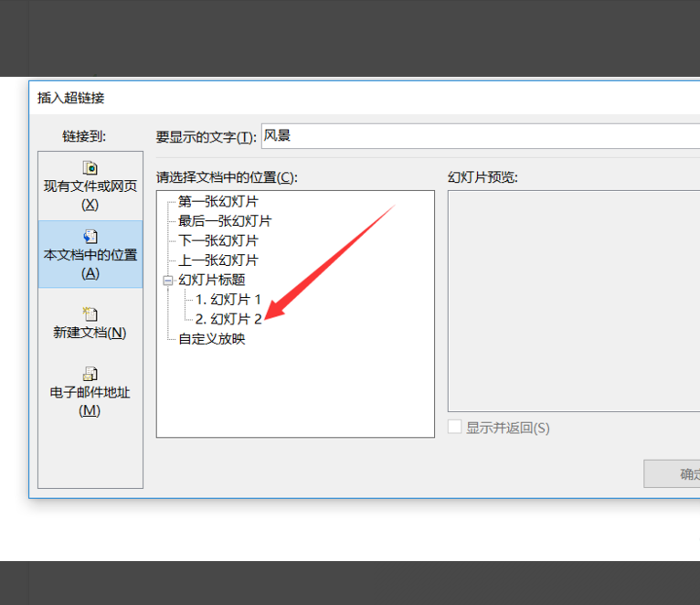Select 上一张幻灯片 in the location tree
This screenshot has width=700, height=605.
pyautogui.click(x=217, y=260)
